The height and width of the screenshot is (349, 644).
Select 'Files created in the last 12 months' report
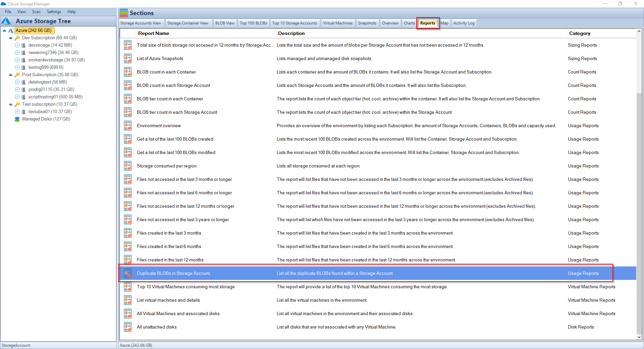170,260
